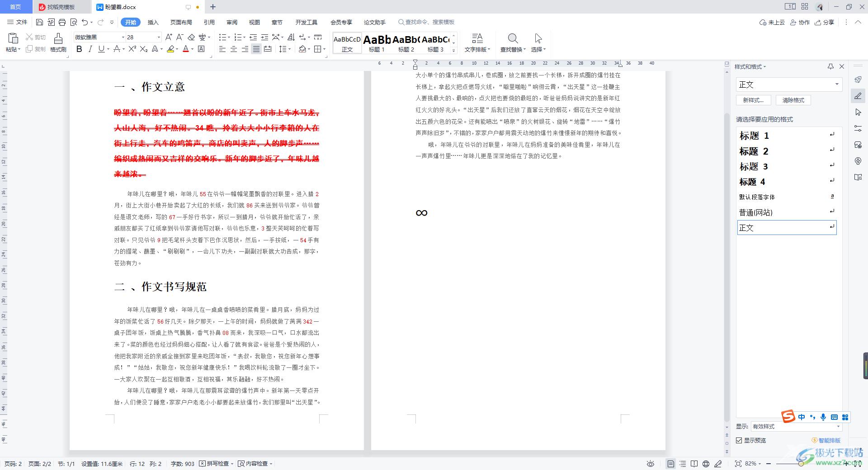
Task: Switch to outline view in the status bar
Action: [x=683, y=464]
